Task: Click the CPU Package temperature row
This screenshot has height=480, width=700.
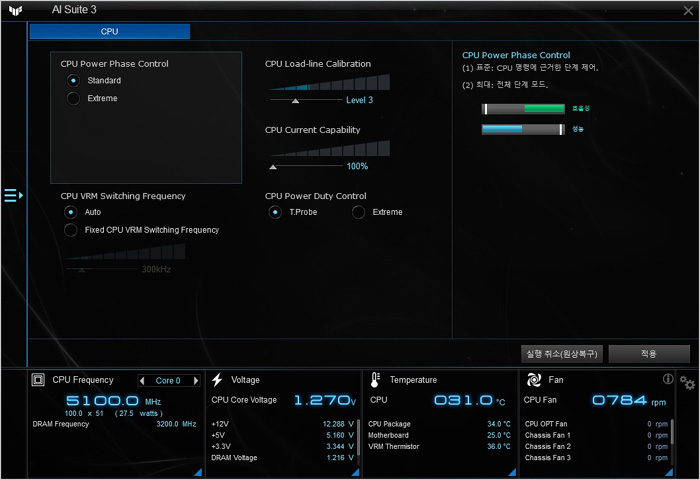Action: [439, 424]
